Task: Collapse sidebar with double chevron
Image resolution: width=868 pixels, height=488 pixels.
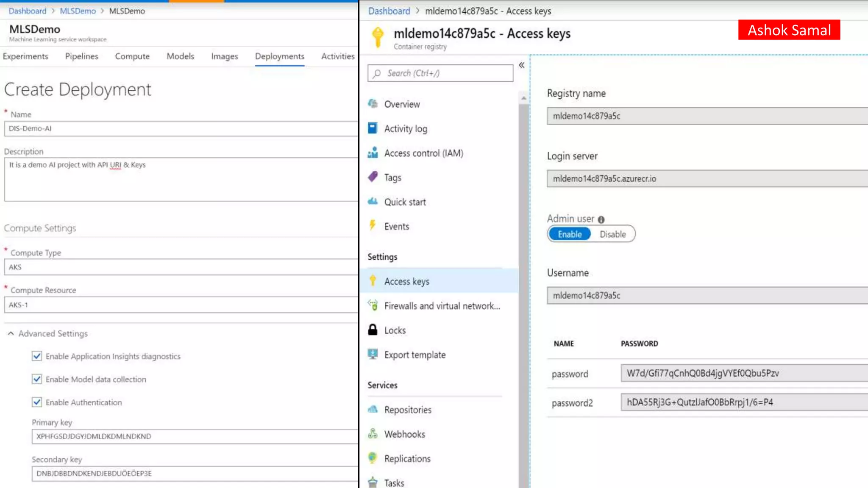Action: click(x=521, y=65)
